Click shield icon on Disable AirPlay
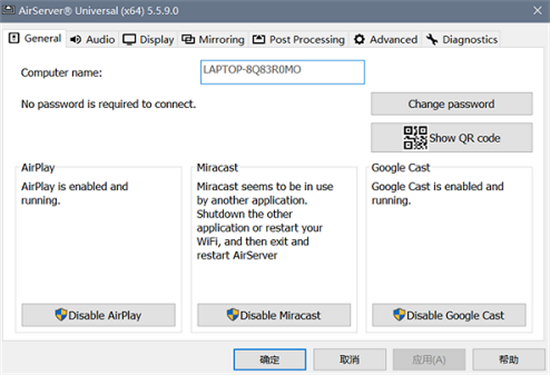This screenshot has height=375, width=550. point(61,314)
